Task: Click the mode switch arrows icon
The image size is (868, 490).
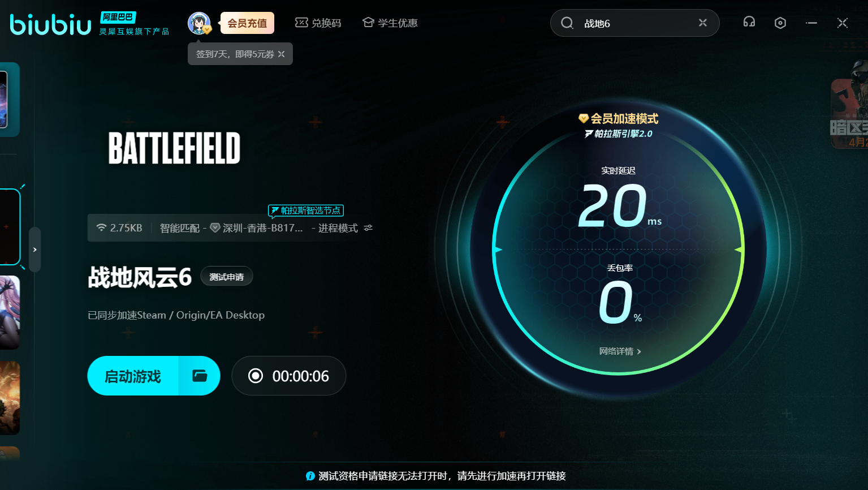Action: 368,228
